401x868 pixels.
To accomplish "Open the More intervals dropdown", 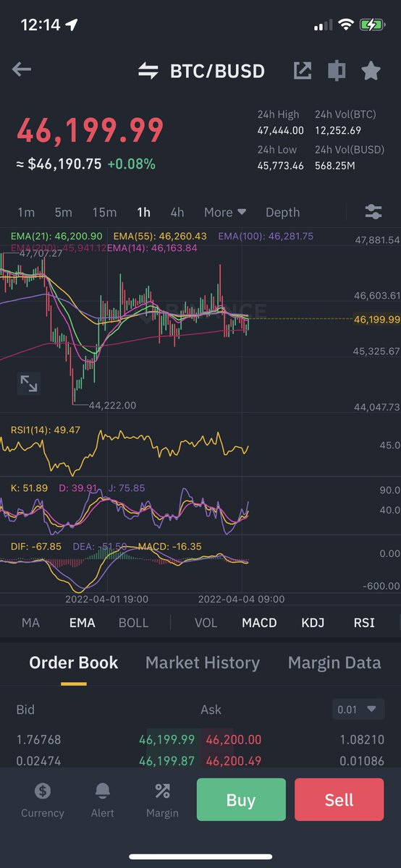I will 225,212.
